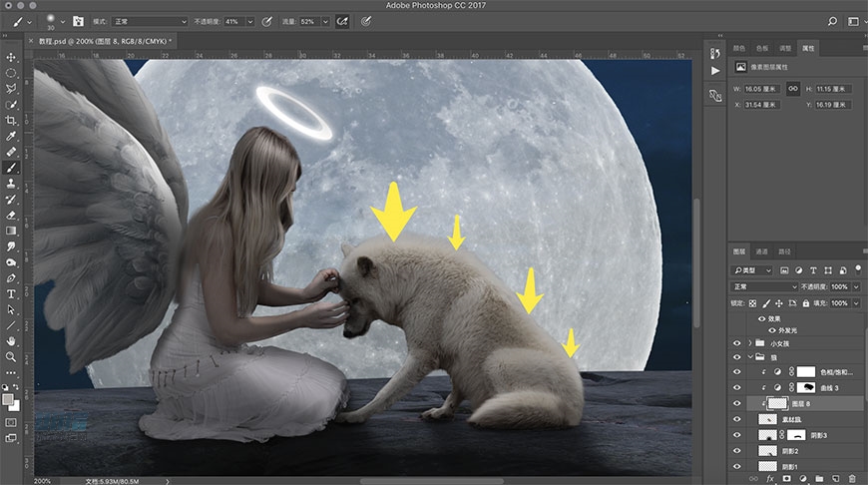Select the Polygonal Lasso tool
Screen dimensions: 868x485
click(x=11, y=89)
